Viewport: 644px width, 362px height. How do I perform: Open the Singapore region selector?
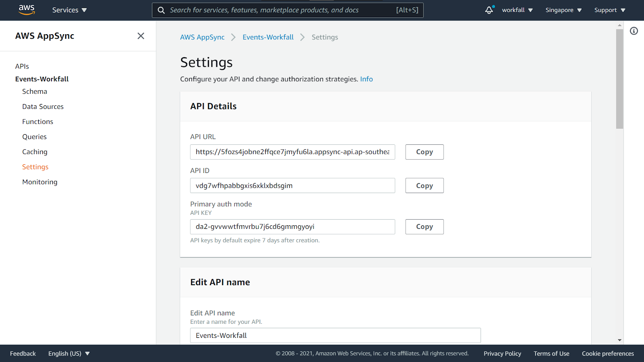click(563, 10)
